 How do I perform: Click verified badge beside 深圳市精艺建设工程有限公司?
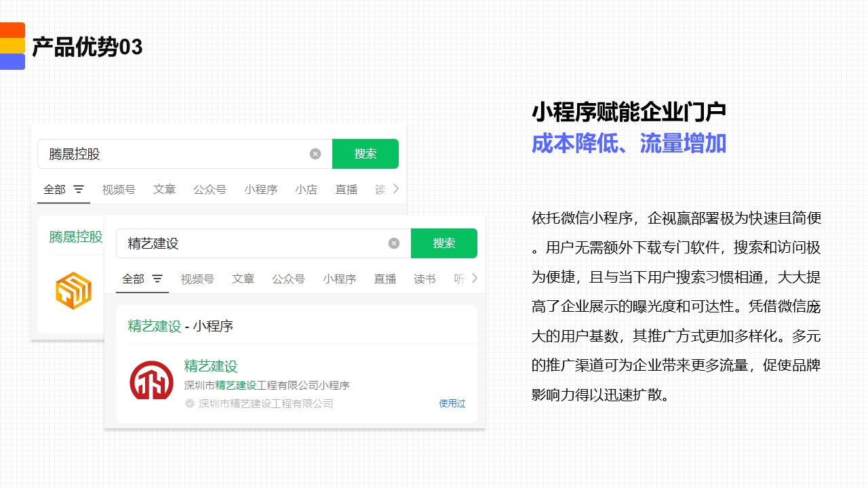(190, 403)
